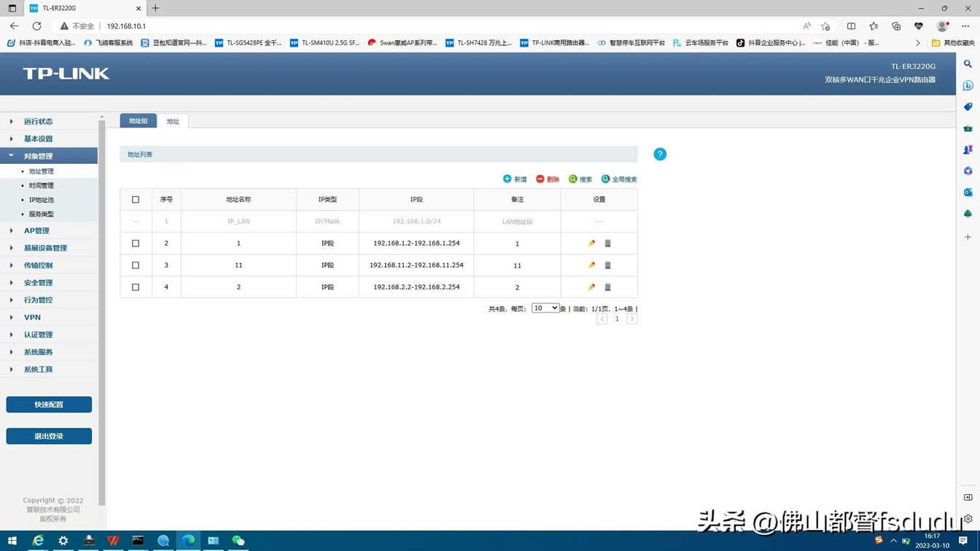Click the 全局搜索 global search icon

[605, 179]
